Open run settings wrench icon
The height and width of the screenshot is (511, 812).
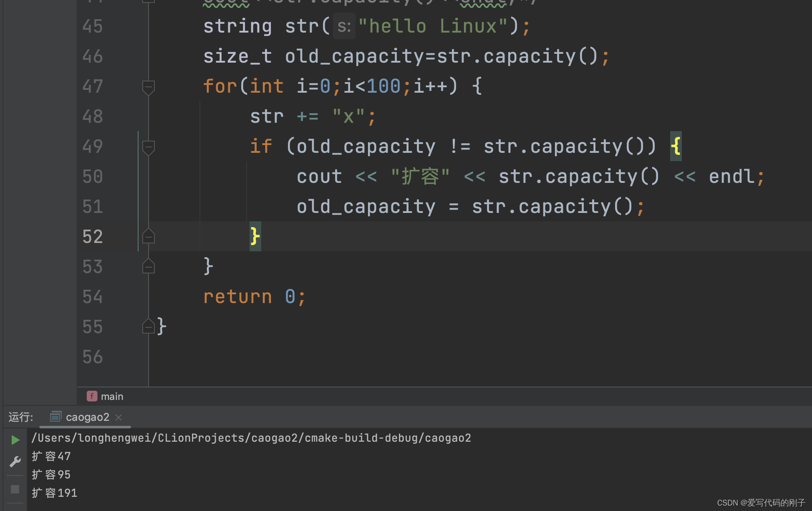pos(15,461)
